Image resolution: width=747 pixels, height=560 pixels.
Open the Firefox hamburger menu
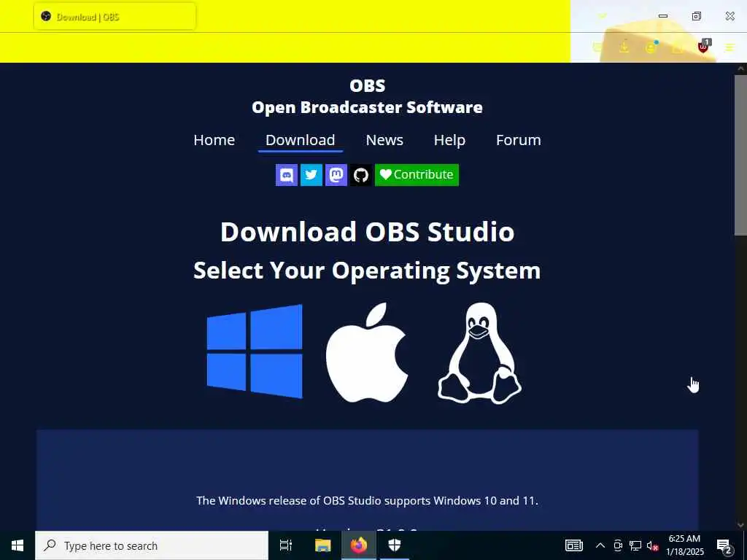point(729,47)
